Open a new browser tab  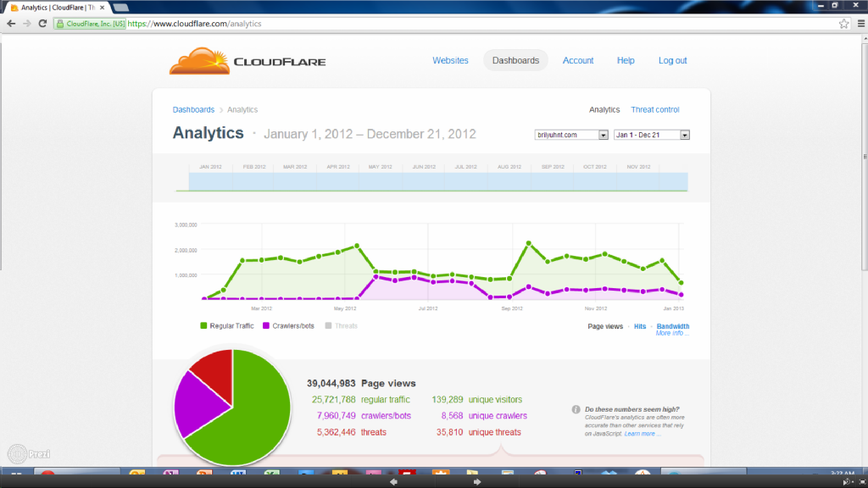point(120,8)
